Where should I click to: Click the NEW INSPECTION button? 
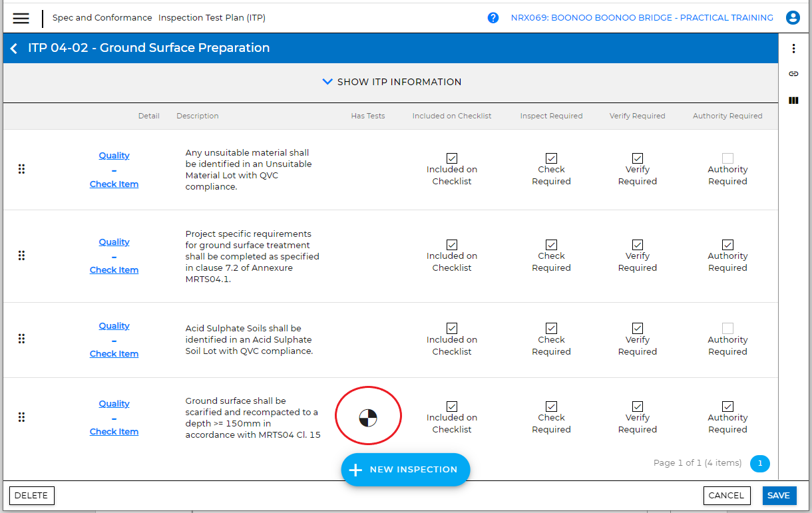point(405,469)
